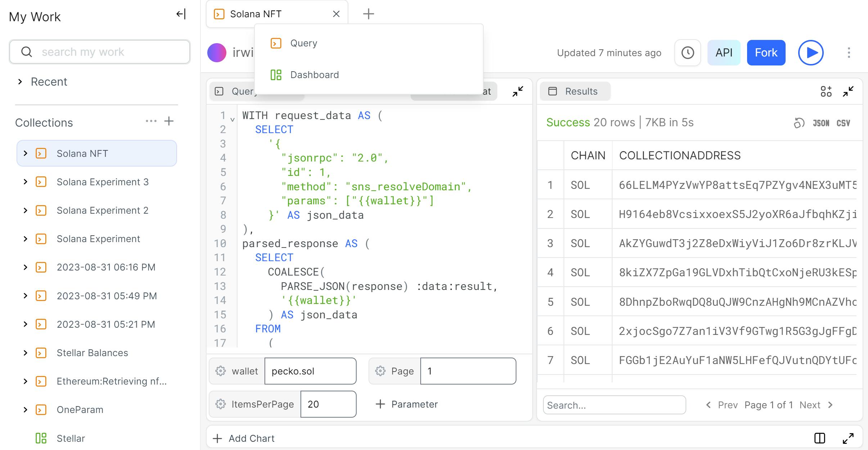Screen dimensions: 868x450
Task: Click the user avatar circle
Action: point(217,53)
